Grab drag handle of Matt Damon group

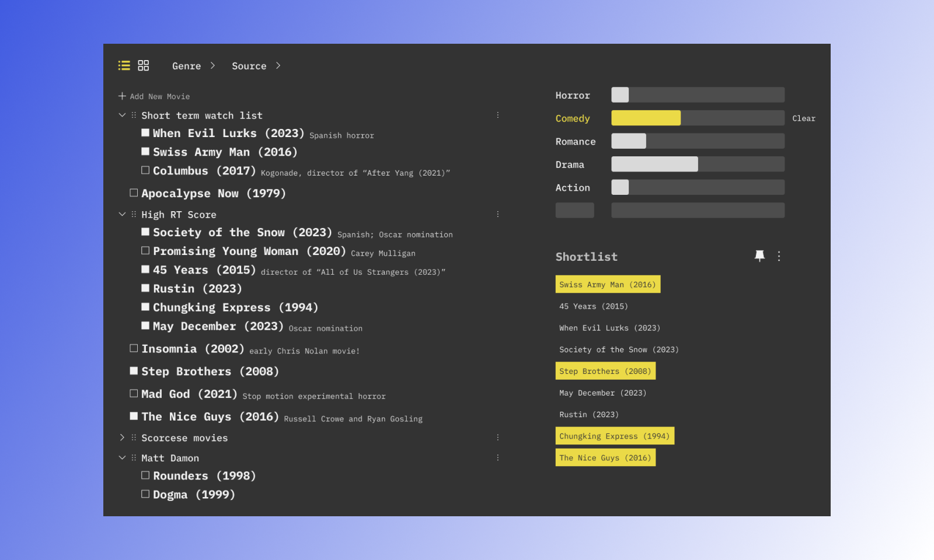(x=134, y=458)
